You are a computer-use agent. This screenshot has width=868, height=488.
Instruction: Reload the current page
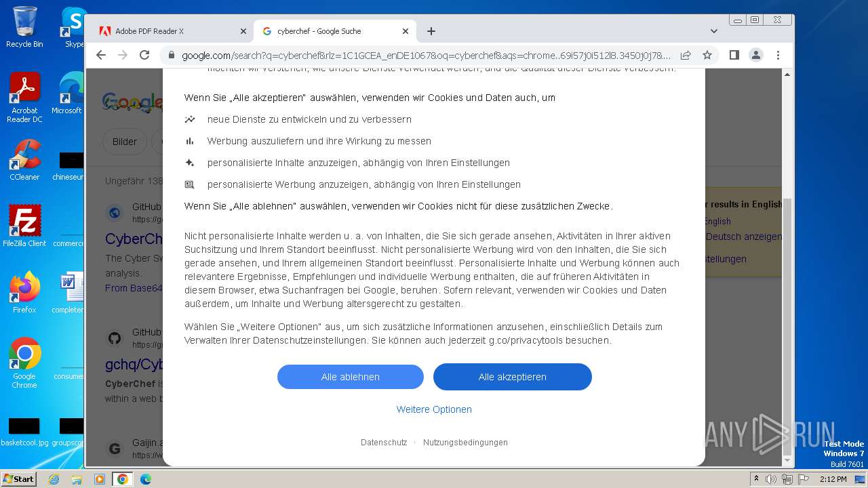tap(144, 55)
